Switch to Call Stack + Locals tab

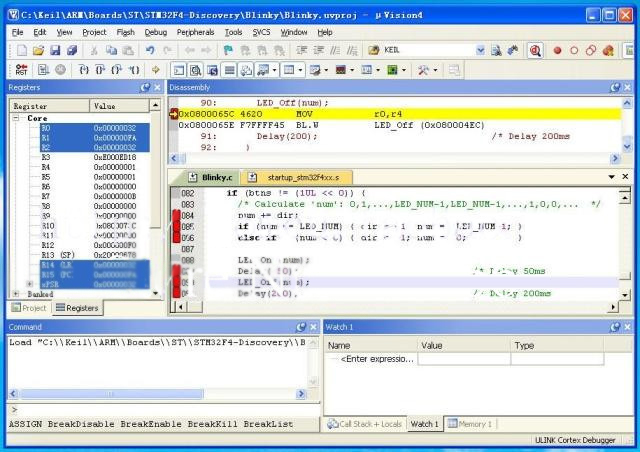click(366, 424)
